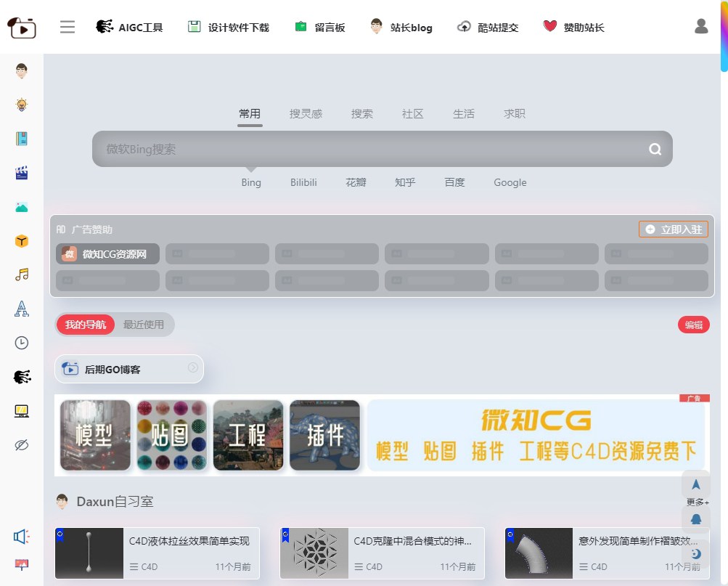This screenshot has height=586, width=728.
Task: Click the 立即入驻 button
Action: pyautogui.click(x=674, y=229)
